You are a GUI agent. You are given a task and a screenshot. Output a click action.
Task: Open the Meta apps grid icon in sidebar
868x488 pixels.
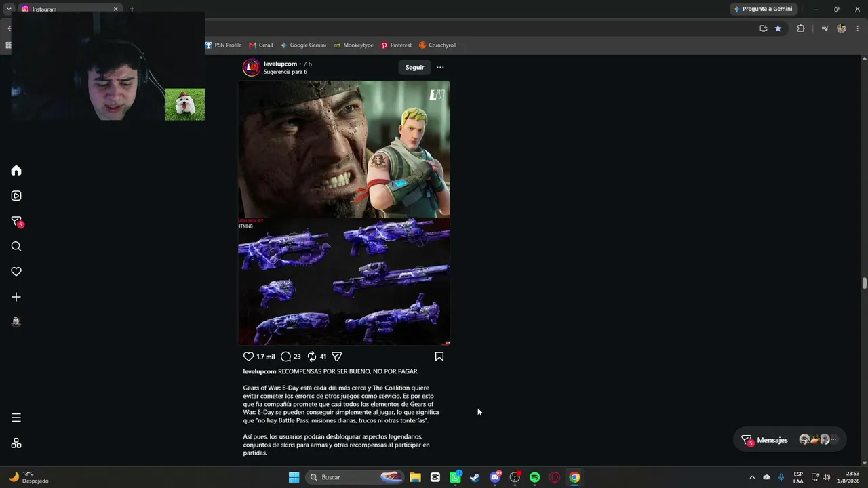point(16,443)
